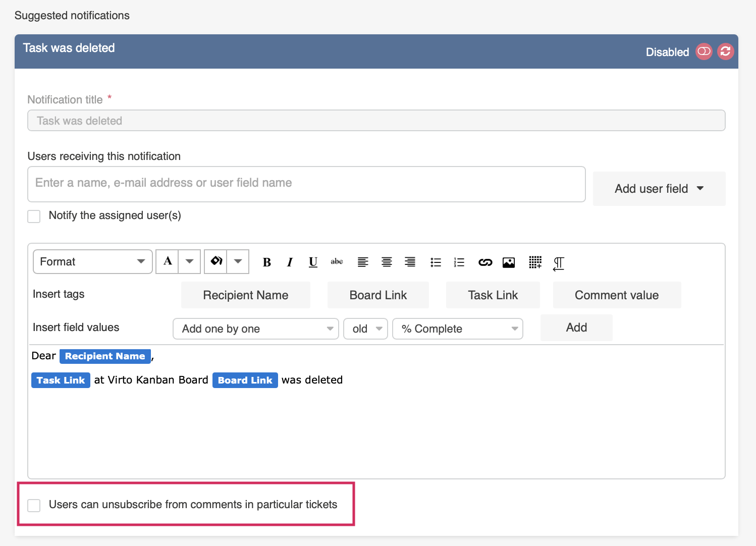Image resolution: width=756 pixels, height=546 pixels.
Task: Toggle paragraph direction formatting
Action: tap(558, 263)
